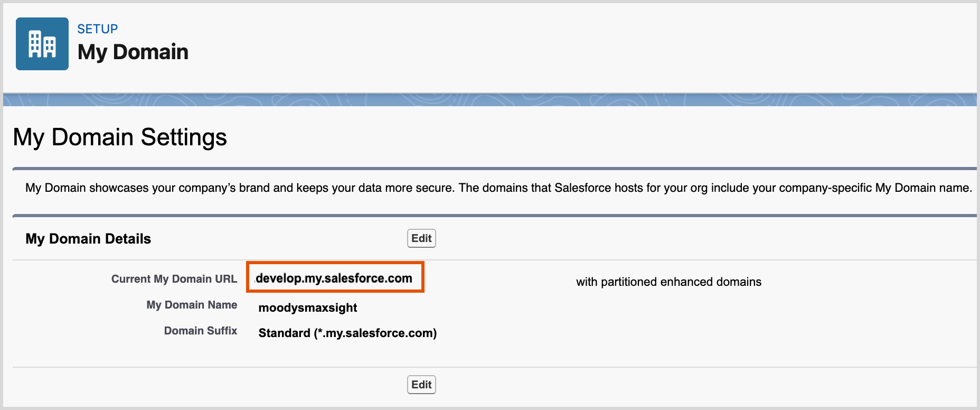Select the My Domain Name value moodysmaxsight

pos(307,307)
